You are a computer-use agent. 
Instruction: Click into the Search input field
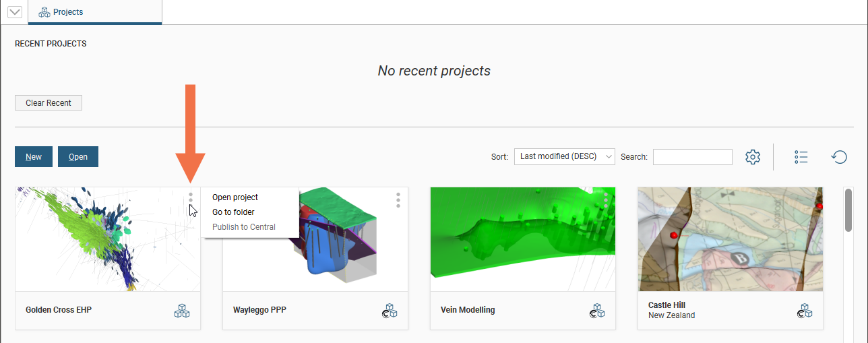coord(692,157)
